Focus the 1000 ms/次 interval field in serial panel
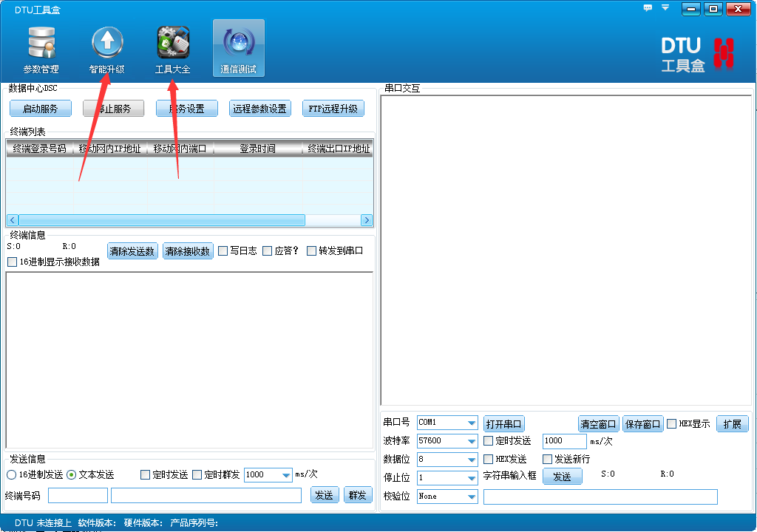757x532 pixels. (x=564, y=441)
